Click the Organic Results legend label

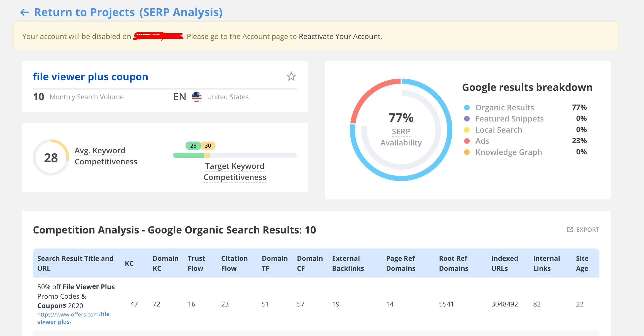click(x=504, y=108)
